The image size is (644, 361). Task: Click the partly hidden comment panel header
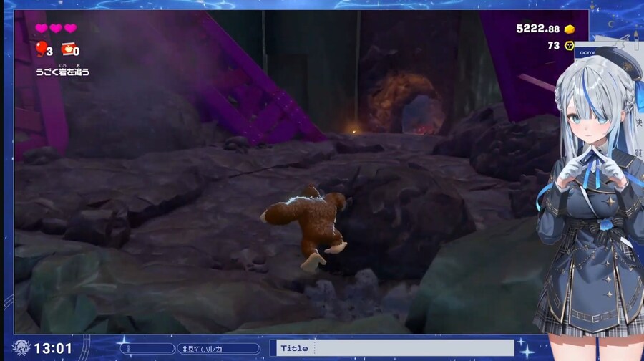585,52
